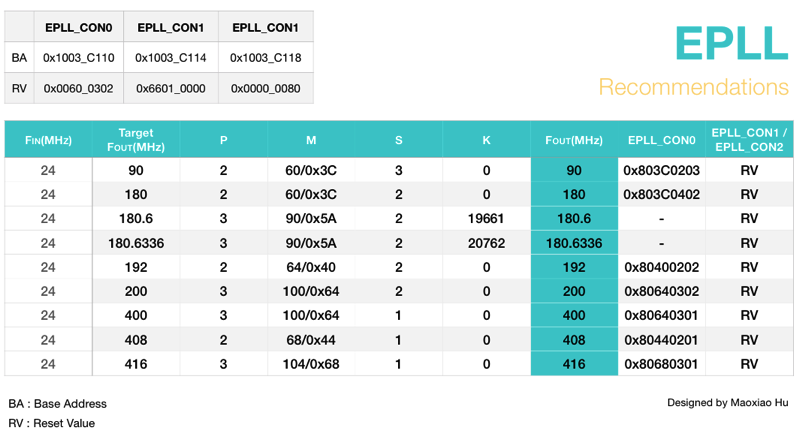Screen dimensions: 800x431
Task: Click the large EPLL title
Action: point(731,43)
